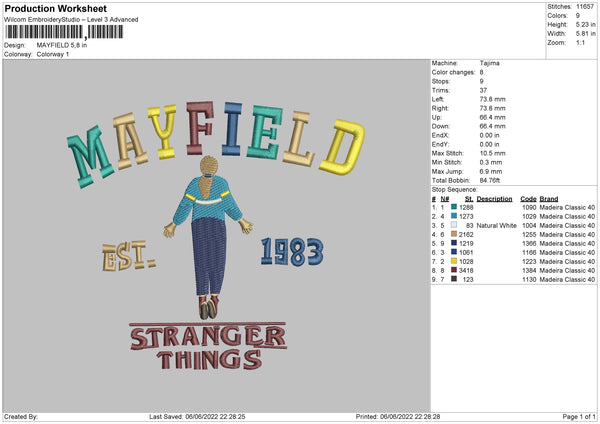Click the Printed timestamp '06/06/2022 22:28:28'

coord(410,417)
